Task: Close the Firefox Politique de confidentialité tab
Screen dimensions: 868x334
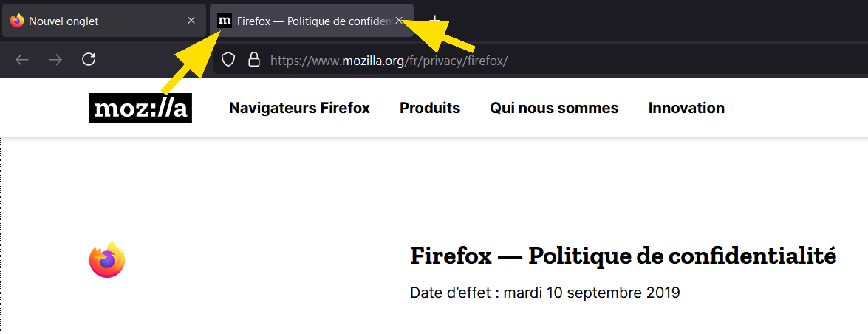Action: coord(399,21)
